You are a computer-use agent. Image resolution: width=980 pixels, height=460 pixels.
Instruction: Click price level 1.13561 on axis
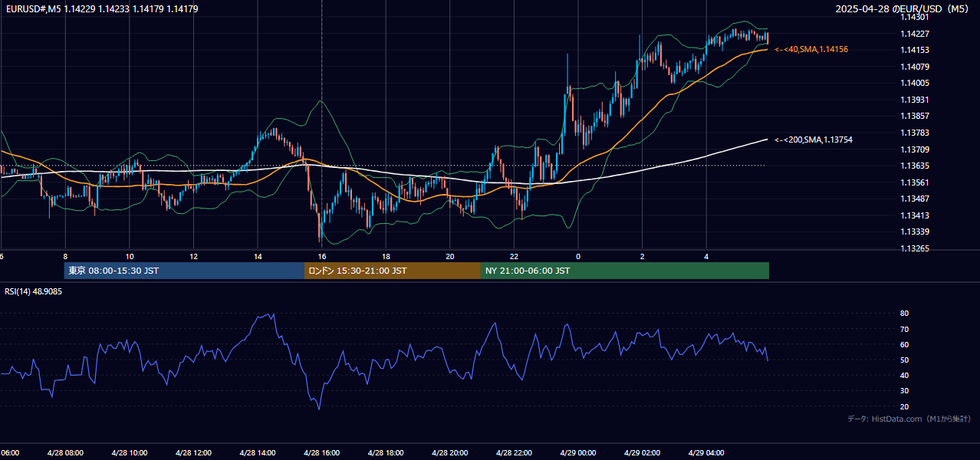915,182
